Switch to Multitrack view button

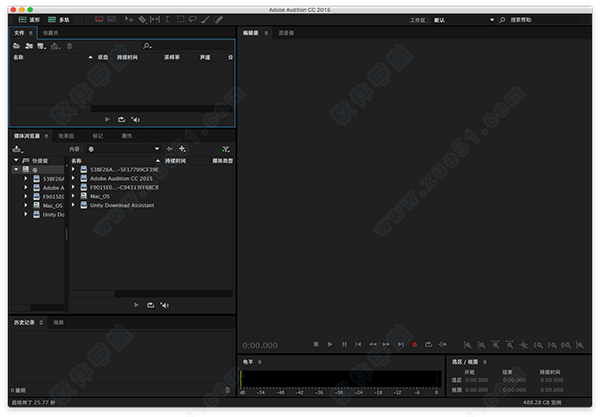pyautogui.click(x=59, y=20)
